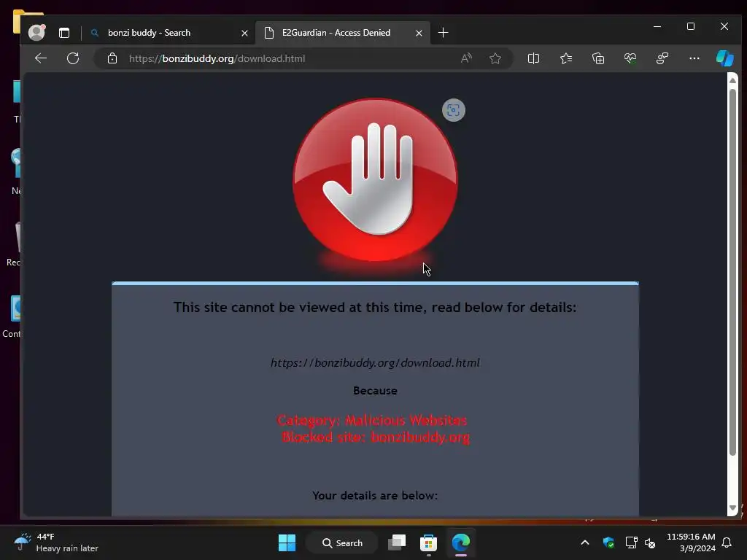Open the tab actions menu icon
Image resolution: width=747 pixels, height=560 pixels.
pyautogui.click(x=64, y=33)
